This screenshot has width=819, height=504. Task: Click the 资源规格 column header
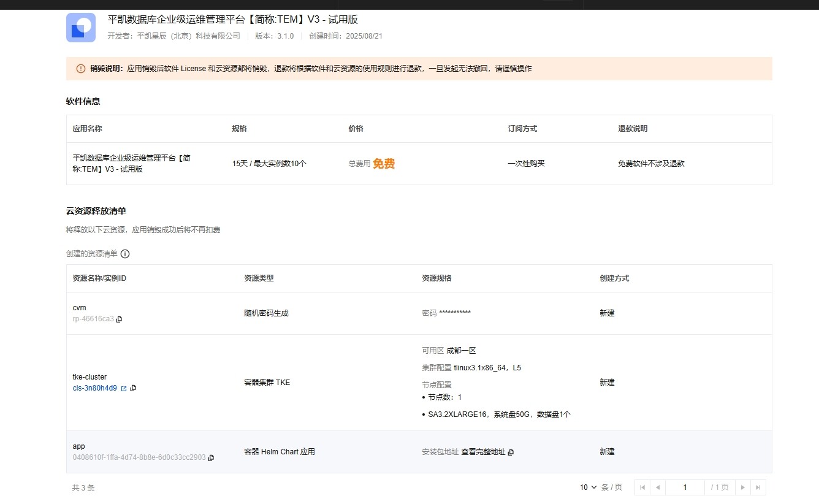point(436,278)
